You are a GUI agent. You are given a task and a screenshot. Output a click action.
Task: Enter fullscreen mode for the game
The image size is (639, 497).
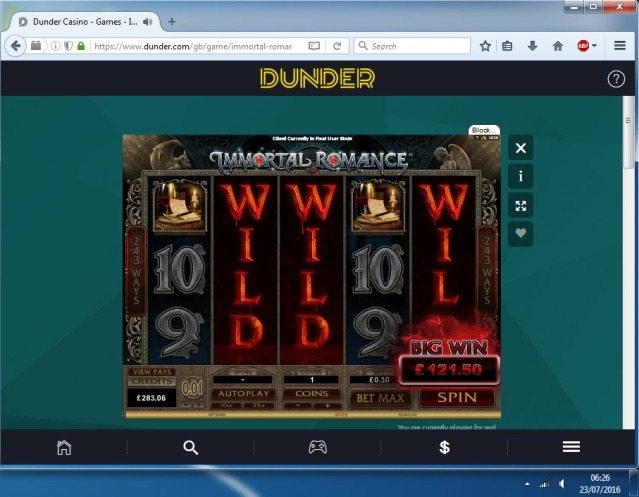[x=520, y=205]
